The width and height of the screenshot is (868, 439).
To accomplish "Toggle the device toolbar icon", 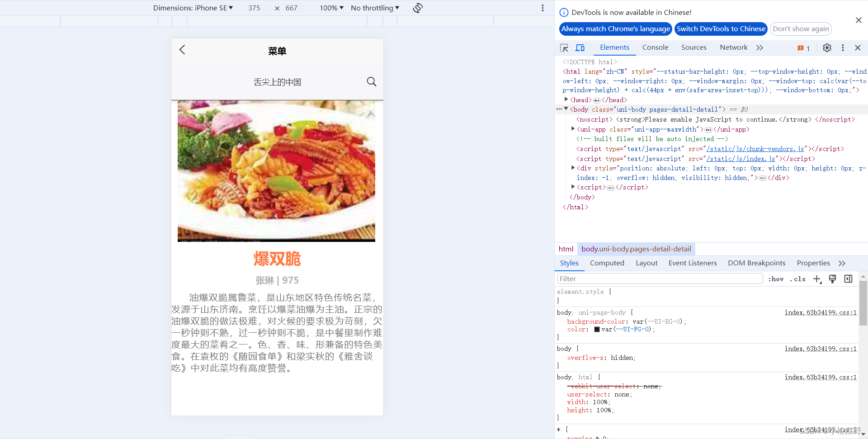I will [x=580, y=47].
